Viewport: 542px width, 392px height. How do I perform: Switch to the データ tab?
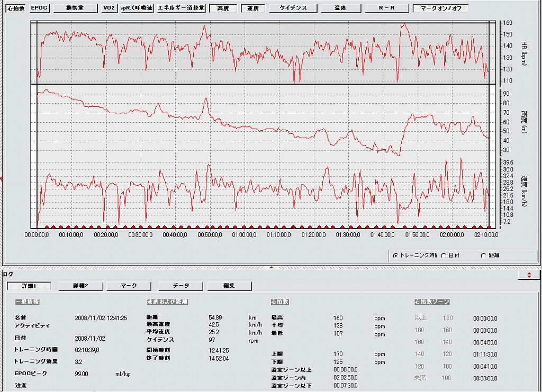click(x=181, y=286)
